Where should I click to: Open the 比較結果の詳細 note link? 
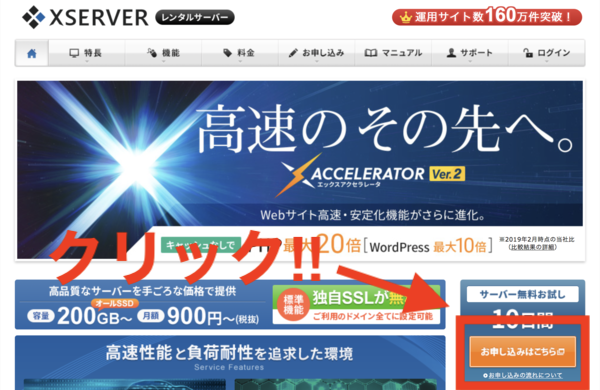[x=532, y=247]
